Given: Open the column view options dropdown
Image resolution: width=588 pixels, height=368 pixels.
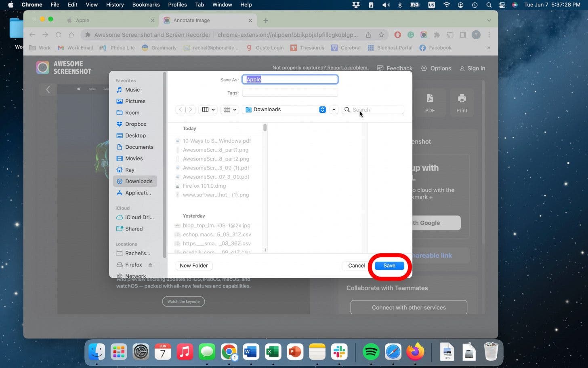Looking at the screenshot, I should pyautogui.click(x=208, y=110).
